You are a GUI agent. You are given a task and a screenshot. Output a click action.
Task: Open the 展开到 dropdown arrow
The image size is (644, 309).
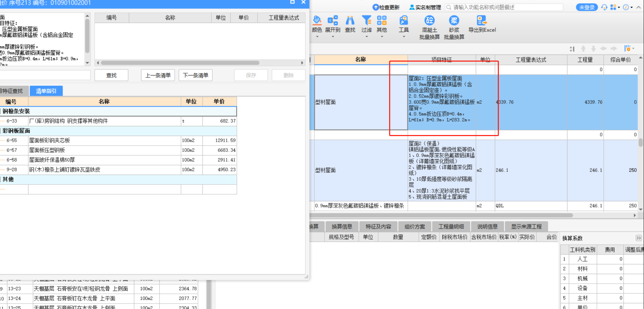[333, 37]
